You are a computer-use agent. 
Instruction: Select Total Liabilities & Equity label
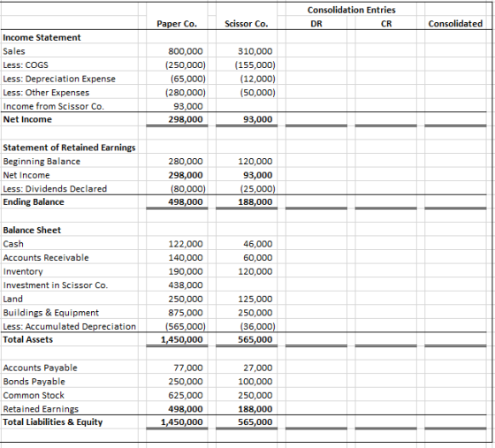point(53,422)
